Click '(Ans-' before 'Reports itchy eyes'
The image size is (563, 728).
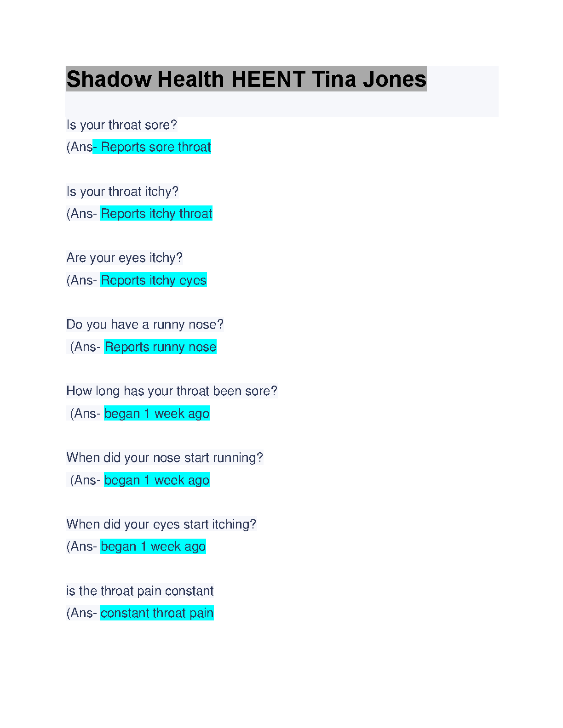82,280
